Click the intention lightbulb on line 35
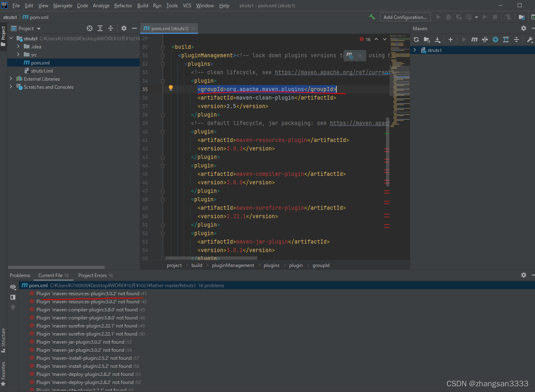The image size is (535, 392). 171,88
